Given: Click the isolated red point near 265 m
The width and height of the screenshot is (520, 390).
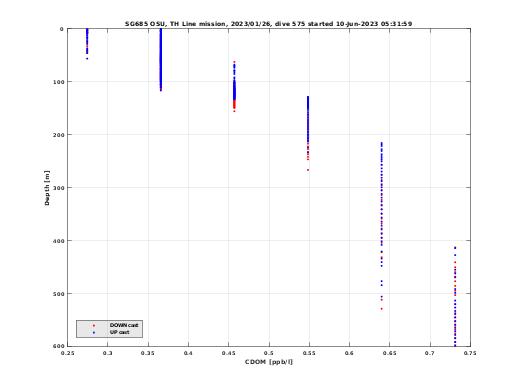Looking at the screenshot, I should pos(308,170).
